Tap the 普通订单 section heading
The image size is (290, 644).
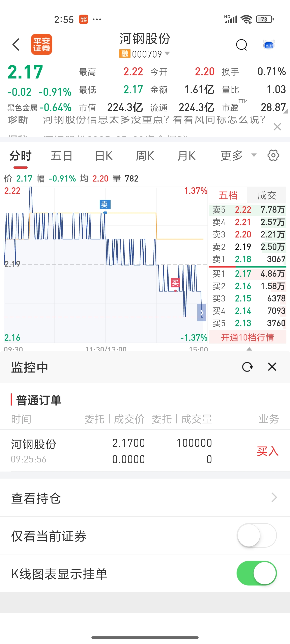coord(38,400)
